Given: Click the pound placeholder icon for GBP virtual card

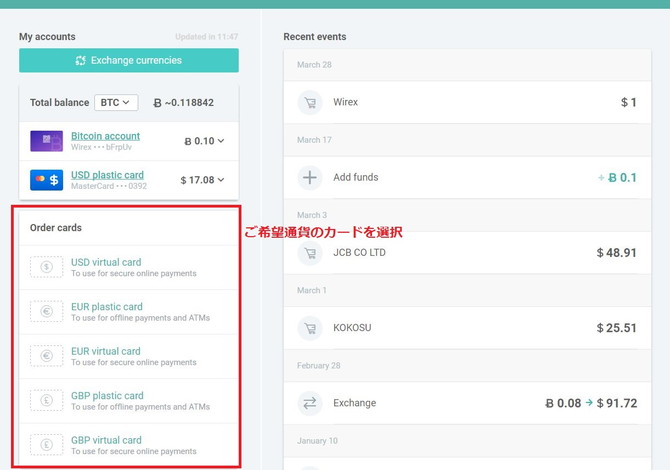Looking at the screenshot, I should click(47, 445).
